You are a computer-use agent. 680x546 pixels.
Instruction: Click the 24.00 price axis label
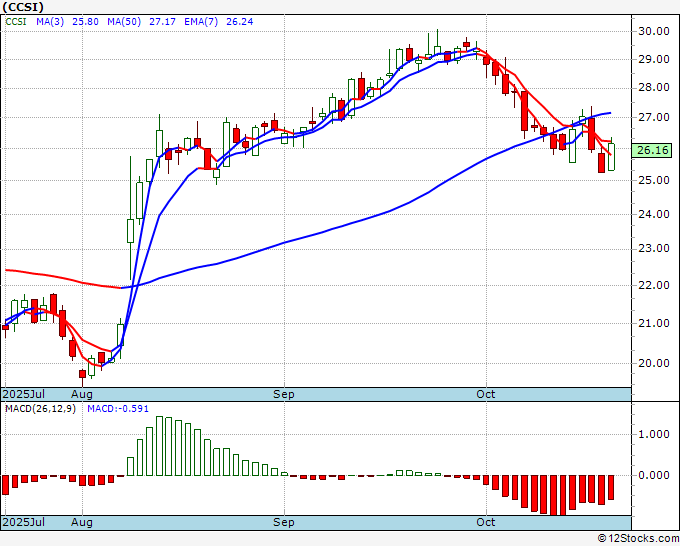click(x=654, y=214)
